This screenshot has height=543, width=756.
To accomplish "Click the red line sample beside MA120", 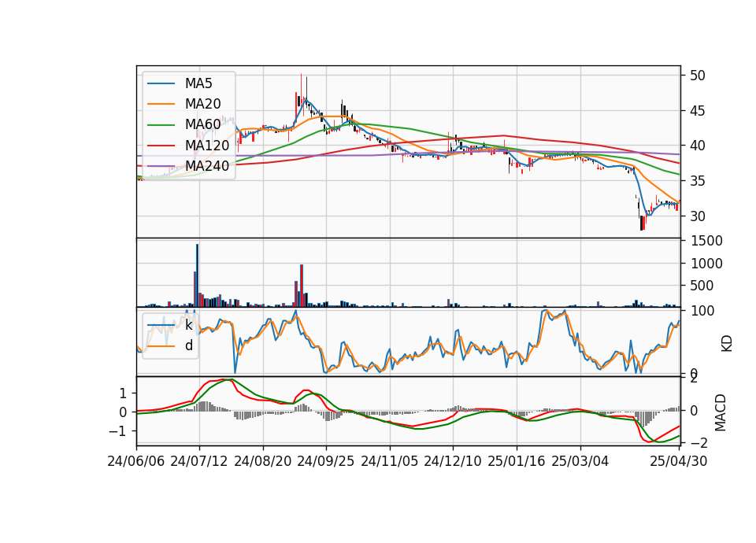I will point(161,146).
